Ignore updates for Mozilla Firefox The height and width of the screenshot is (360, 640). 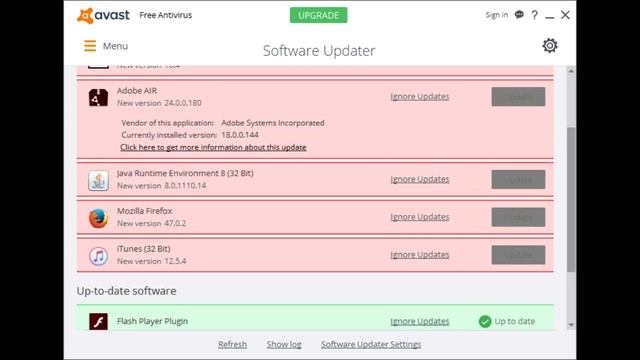pos(420,217)
